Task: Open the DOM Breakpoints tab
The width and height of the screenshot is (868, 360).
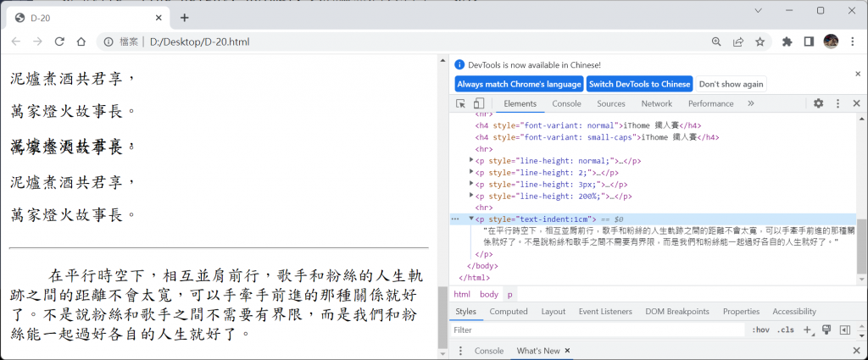Action: coord(677,312)
